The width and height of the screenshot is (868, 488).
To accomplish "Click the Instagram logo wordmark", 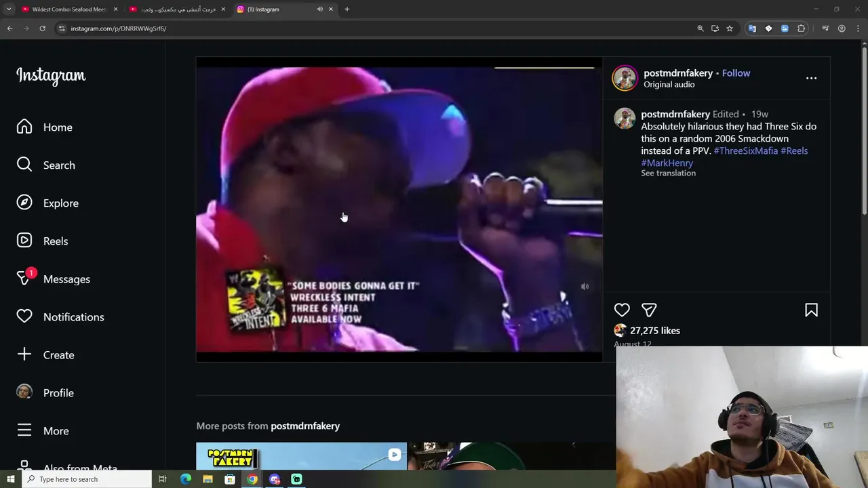I will 51,75.
